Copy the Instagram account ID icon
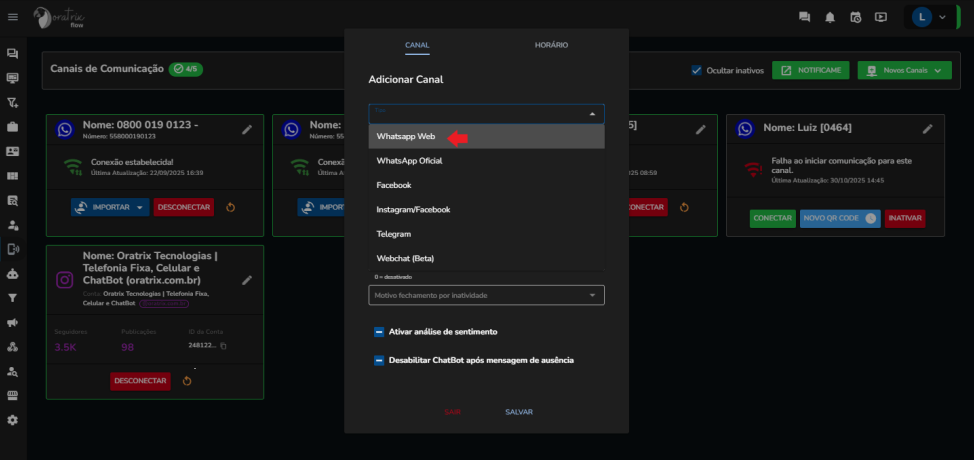Viewport: 974px width, 460px height. (x=223, y=347)
